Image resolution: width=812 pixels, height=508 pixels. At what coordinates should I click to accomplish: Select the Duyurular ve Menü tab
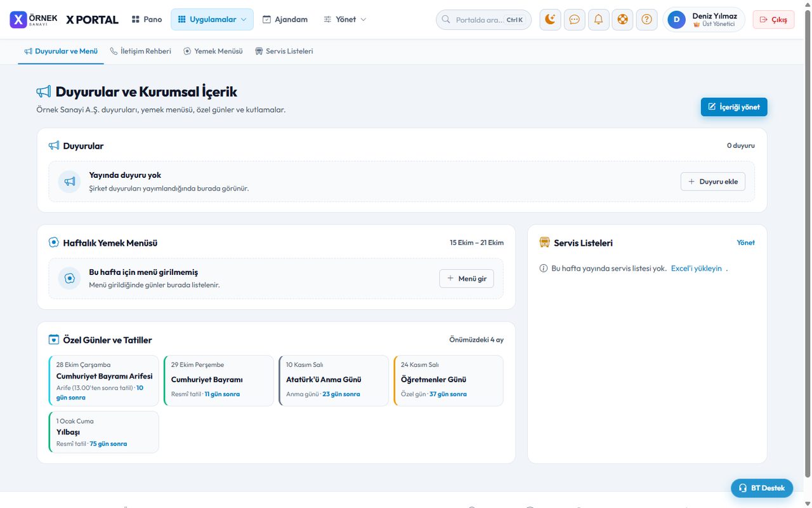(x=61, y=51)
